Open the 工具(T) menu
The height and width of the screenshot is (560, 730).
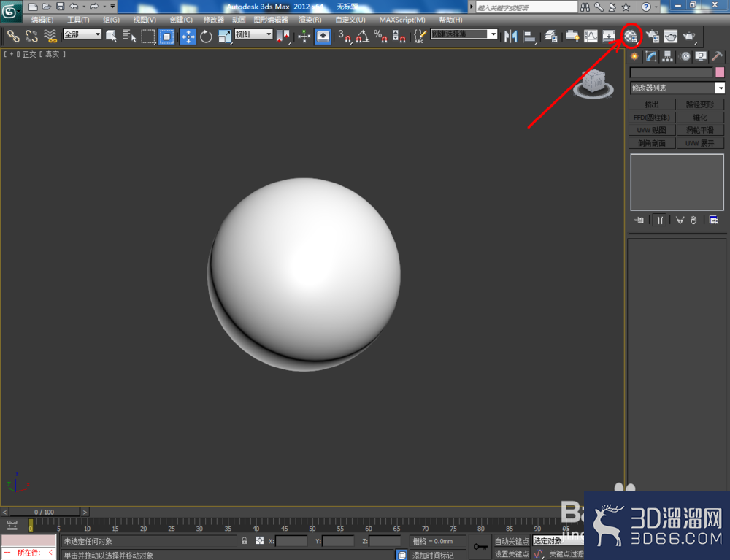(x=78, y=20)
